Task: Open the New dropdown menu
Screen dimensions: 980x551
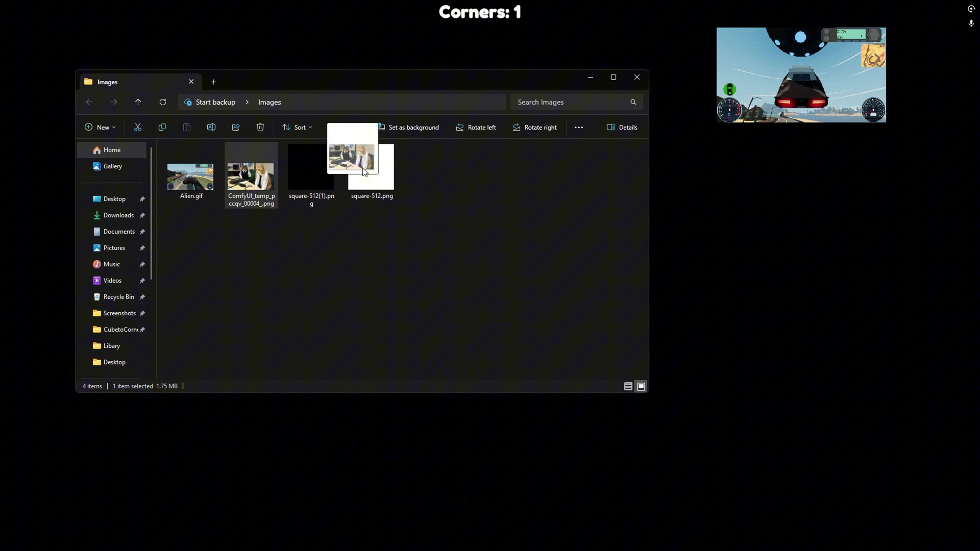Action: 100,128
